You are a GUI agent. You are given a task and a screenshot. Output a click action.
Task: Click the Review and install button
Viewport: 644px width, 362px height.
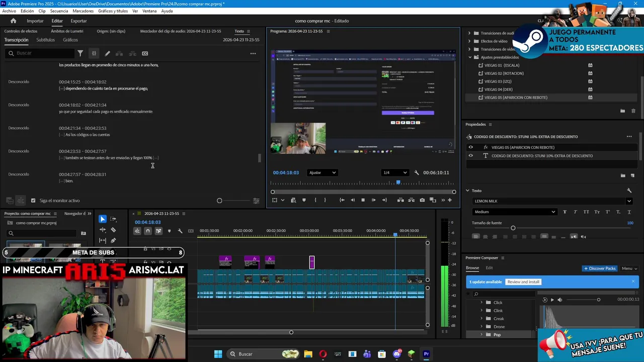click(x=523, y=282)
